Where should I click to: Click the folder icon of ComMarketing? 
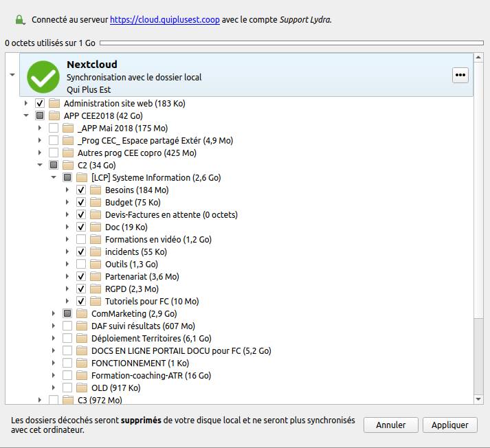82,313
